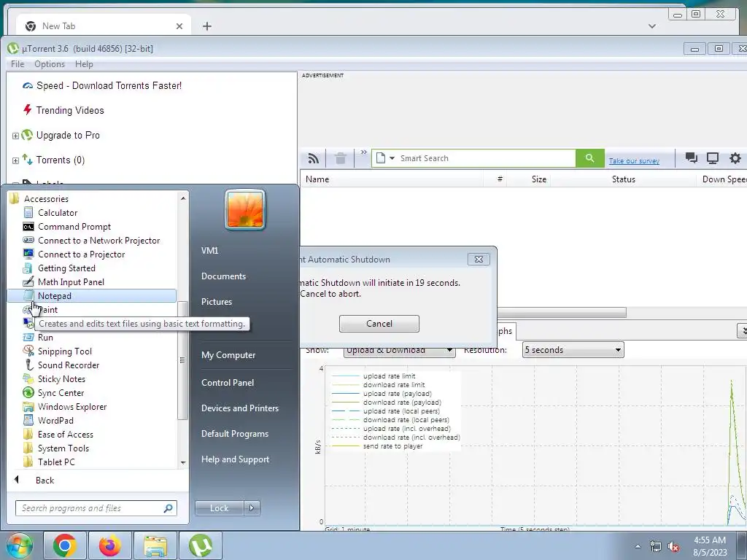Open Getting Started in Start menu
This screenshot has height=560, width=747.
pyautogui.click(x=66, y=268)
